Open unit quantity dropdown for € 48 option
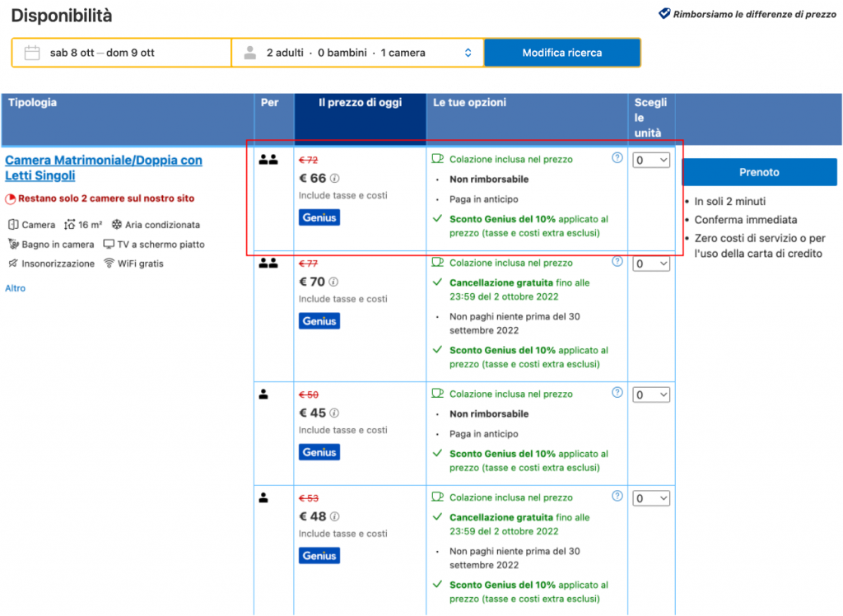This screenshot has height=616, width=843. [x=651, y=499]
